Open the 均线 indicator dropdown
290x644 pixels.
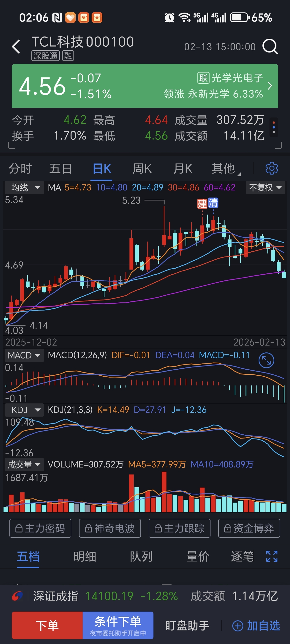pyautogui.click(x=24, y=187)
